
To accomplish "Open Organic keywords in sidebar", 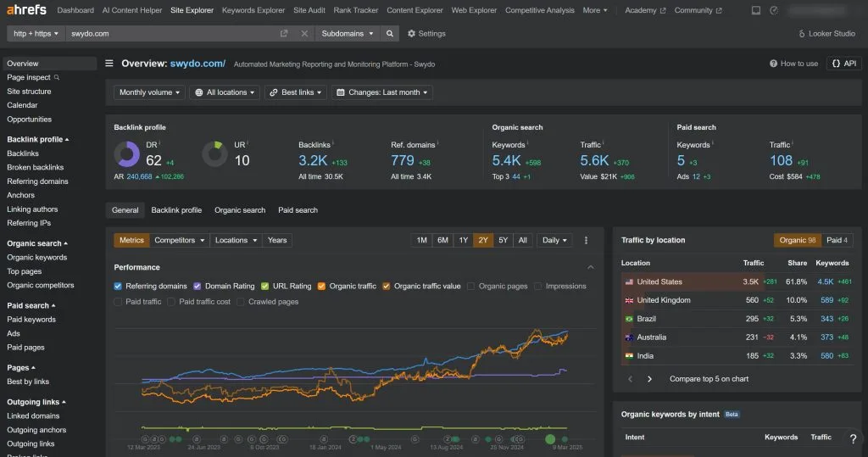I will coord(36,257).
